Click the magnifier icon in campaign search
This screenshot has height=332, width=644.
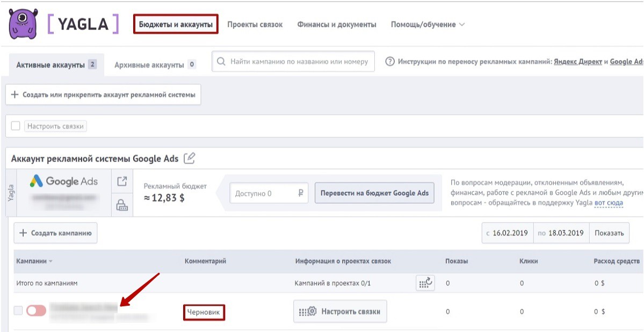click(221, 62)
